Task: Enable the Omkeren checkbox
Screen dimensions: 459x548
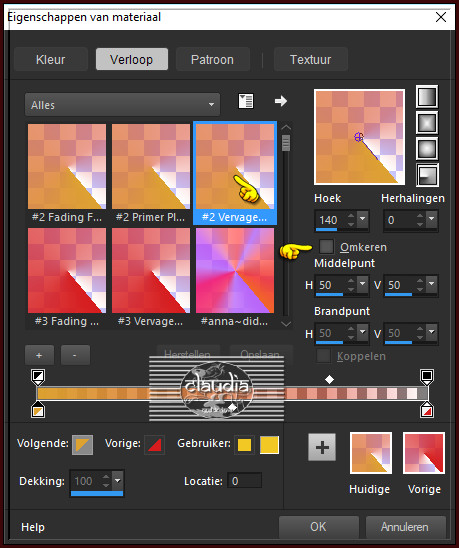Action: click(x=327, y=246)
